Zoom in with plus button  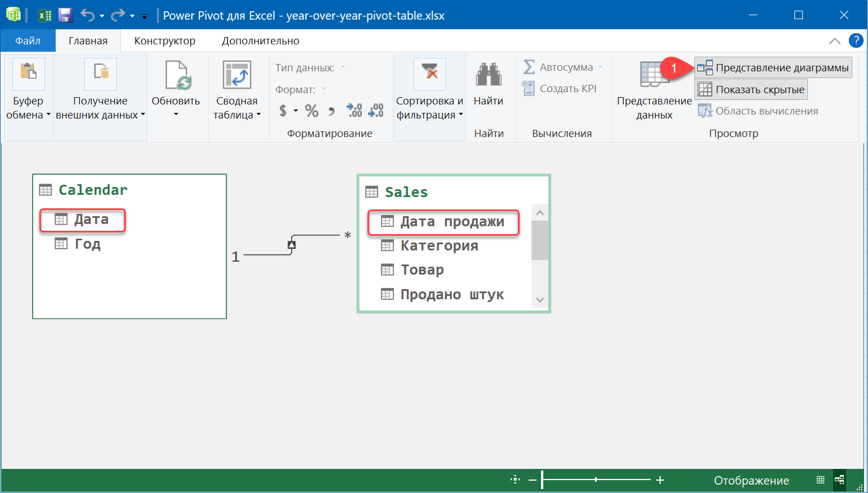tap(660, 480)
